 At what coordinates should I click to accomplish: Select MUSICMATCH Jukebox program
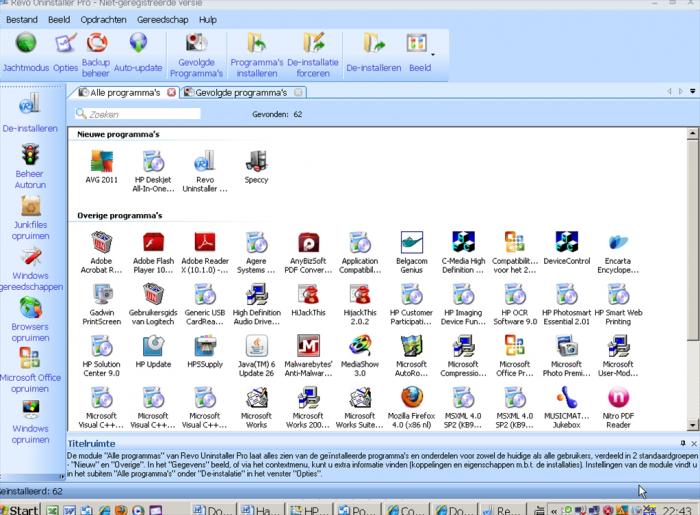tap(567, 407)
